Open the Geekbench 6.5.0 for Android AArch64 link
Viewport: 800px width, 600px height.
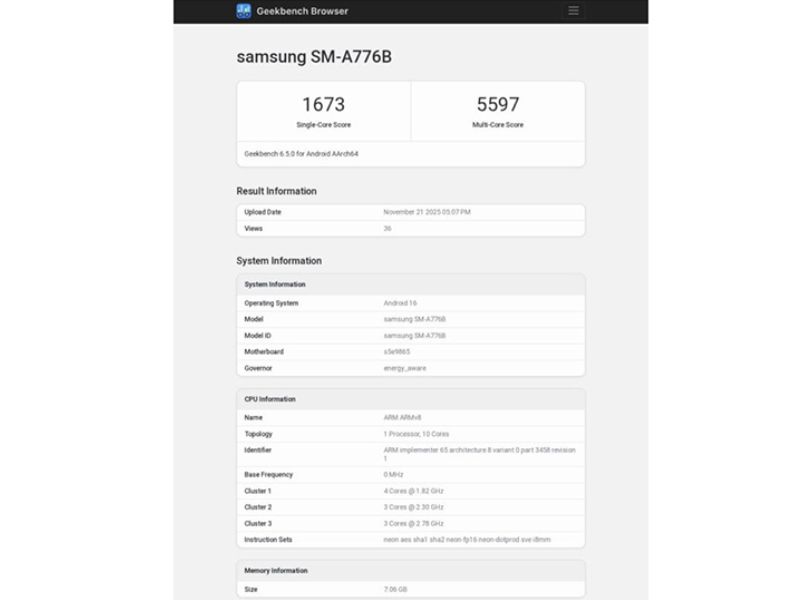[302, 154]
